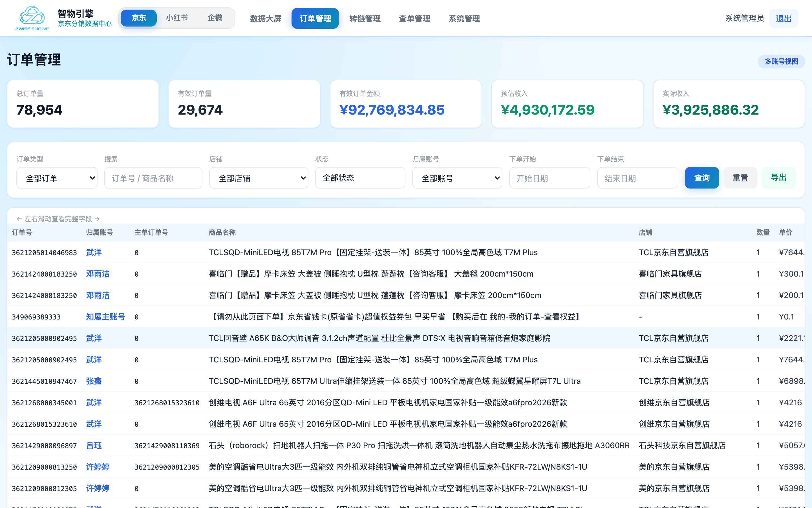The width and height of the screenshot is (812, 508).
Task: Click the 石头（roborock）扫地机器人 product name
Action: [x=419, y=446]
